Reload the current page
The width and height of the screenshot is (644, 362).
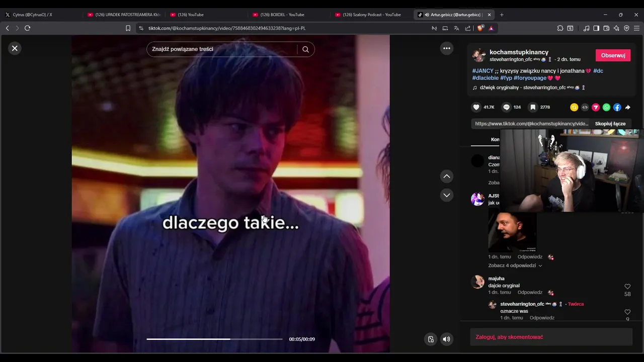[28, 28]
